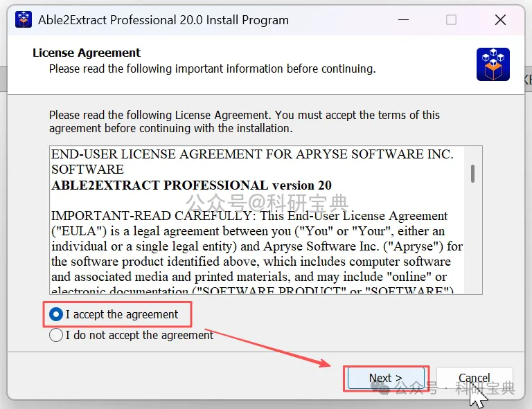Click the Next button

point(386,378)
